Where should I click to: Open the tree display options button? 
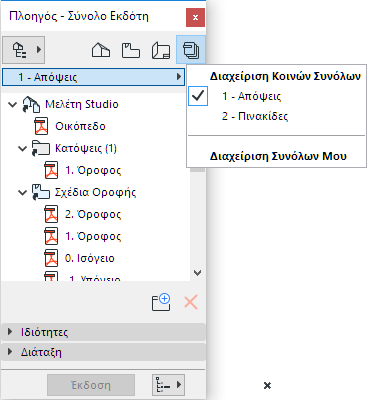(169, 385)
